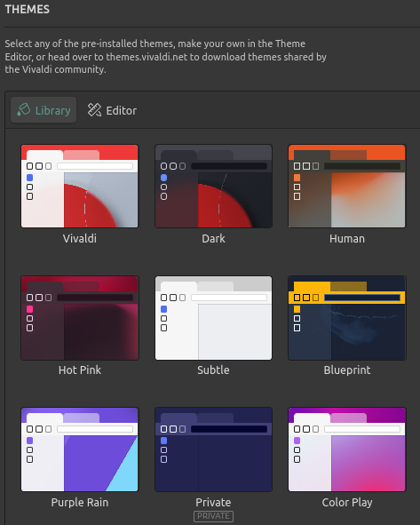
Task: Select the Vivaldi theme thumbnail
Action: coord(80,187)
